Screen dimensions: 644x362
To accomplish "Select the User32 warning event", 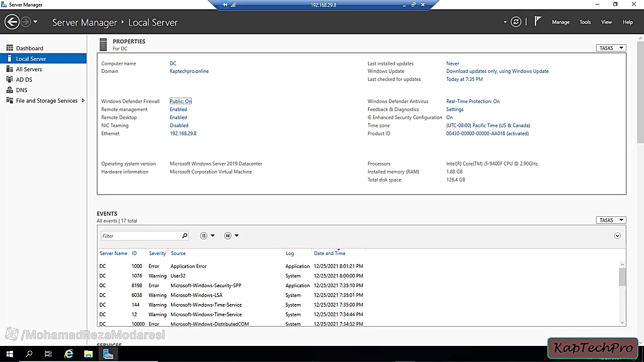I will (358, 276).
